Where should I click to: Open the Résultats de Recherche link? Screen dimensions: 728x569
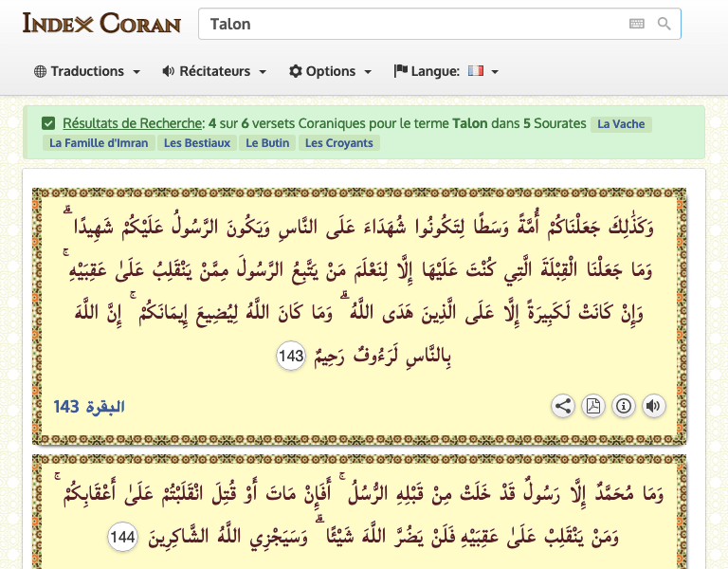click(x=133, y=123)
